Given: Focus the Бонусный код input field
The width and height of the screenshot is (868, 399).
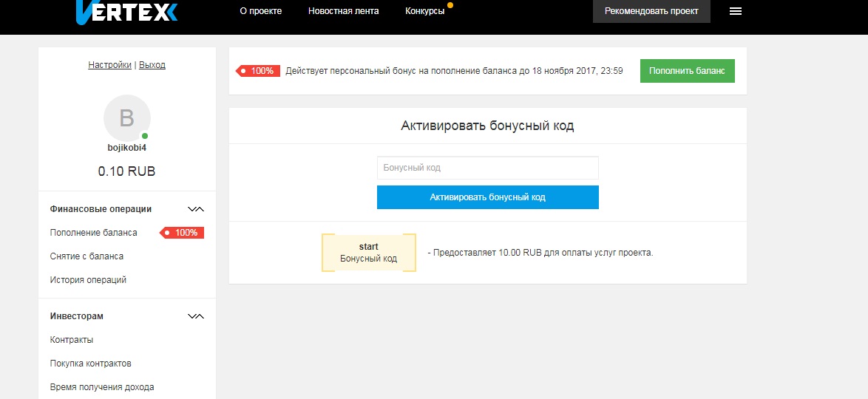Looking at the screenshot, I should [x=487, y=168].
